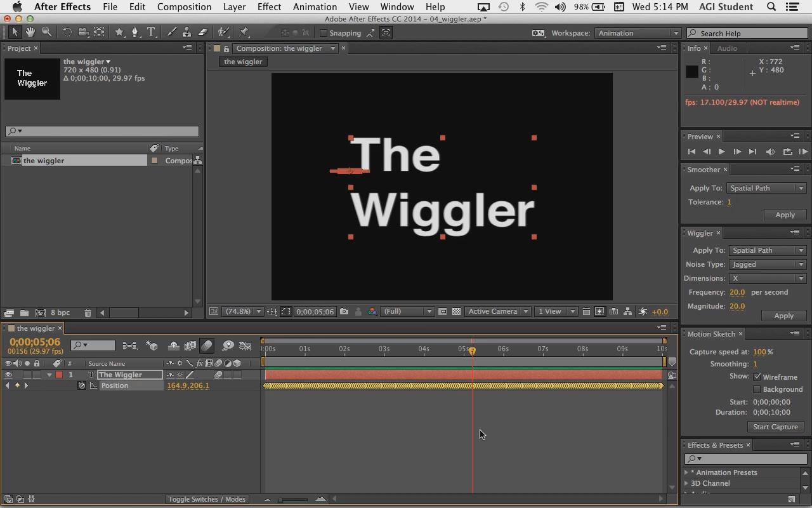The width and height of the screenshot is (812, 508).
Task: Click Start Capture in Motion Sketch
Action: pyautogui.click(x=775, y=427)
